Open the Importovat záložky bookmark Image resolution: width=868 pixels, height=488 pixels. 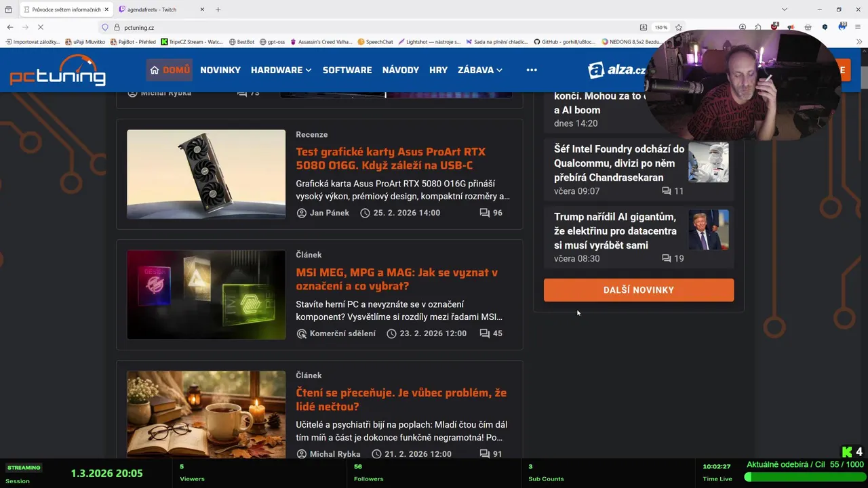click(33, 42)
